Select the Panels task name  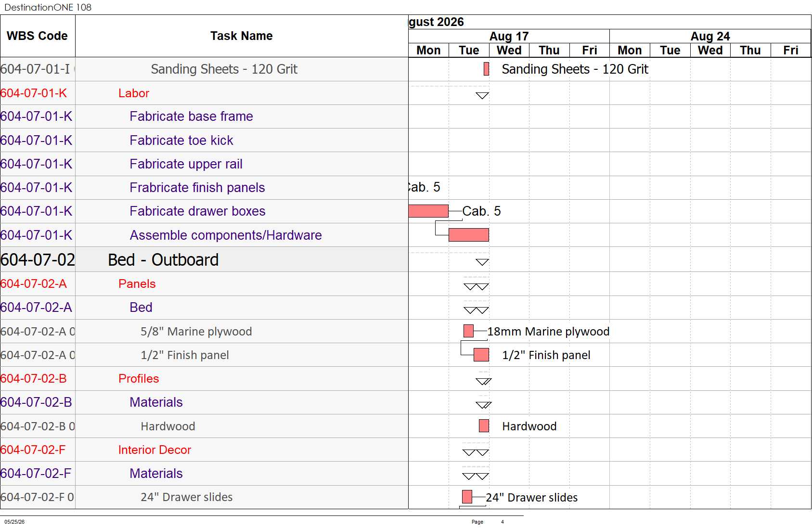(x=137, y=283)
